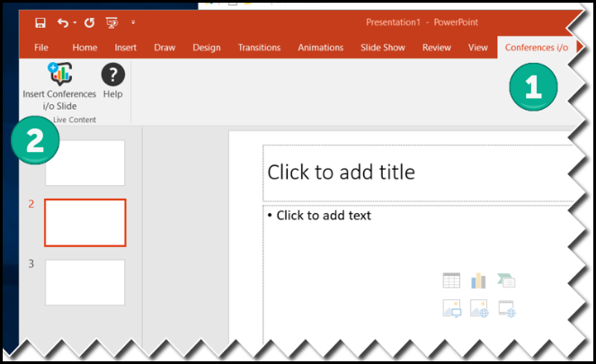This screenshot has width=596, height=364.
Task: Open the Draw ribbon tab
Action: pyautogui.click(x=165, y=48)
